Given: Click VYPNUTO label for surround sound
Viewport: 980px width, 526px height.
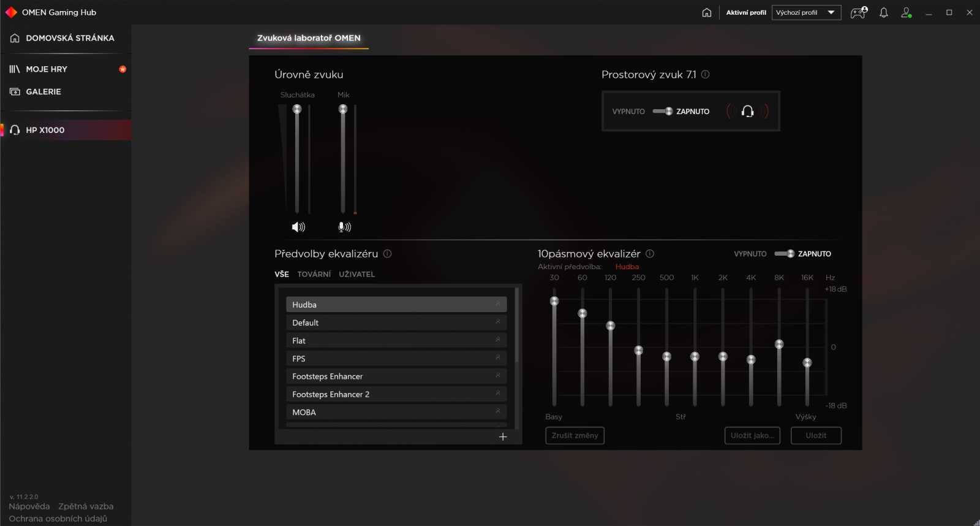Looking at the screenshot, I should [628, 112].
